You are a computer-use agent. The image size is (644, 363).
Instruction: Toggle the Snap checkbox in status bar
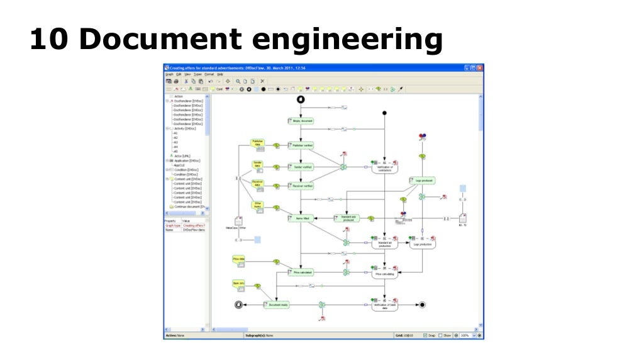pyautogui.click(x=426, y=336)
